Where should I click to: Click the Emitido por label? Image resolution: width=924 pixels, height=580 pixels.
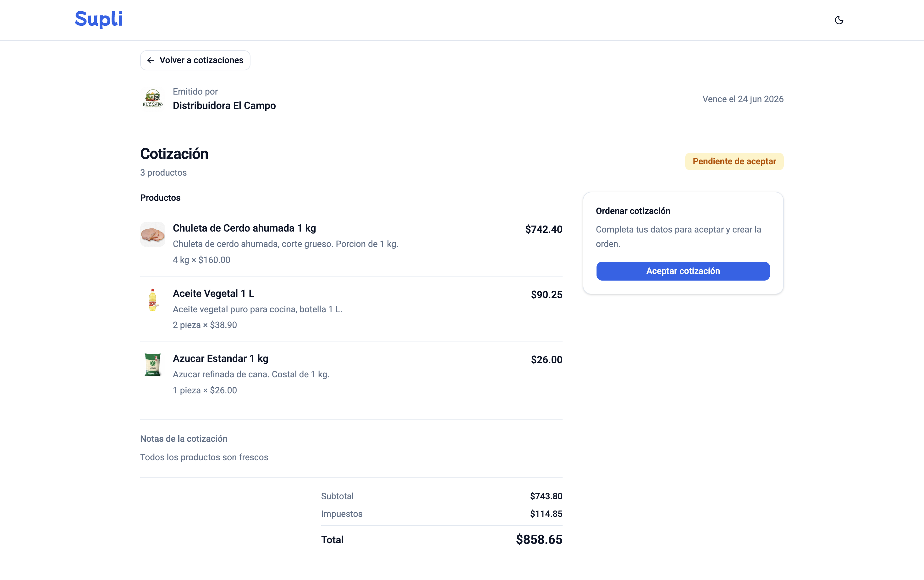tap(195, 91)
